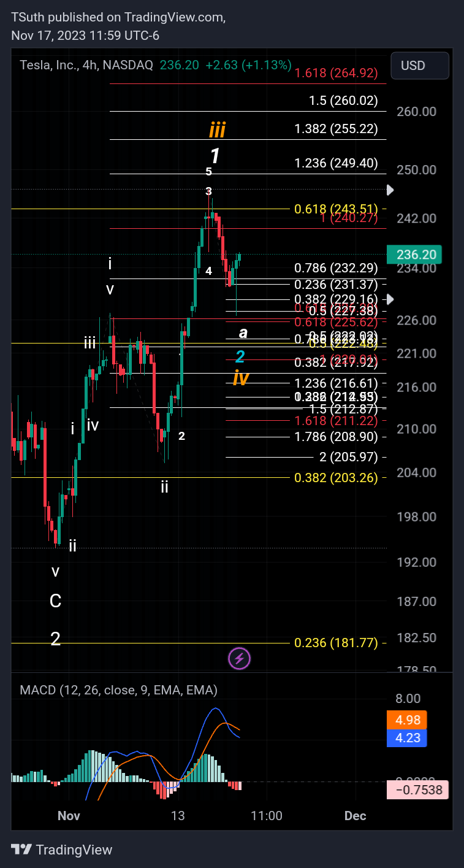Click the 'Nov 17, 2023 11:59 UTC-6' timestamp

[85, 36]
